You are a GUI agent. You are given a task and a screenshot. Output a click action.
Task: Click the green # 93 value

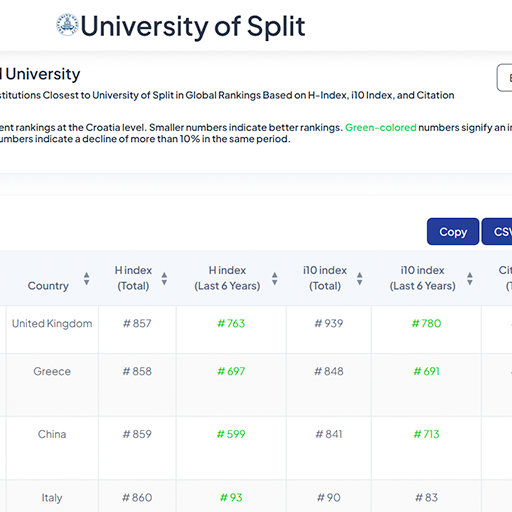[x=231, y=498]
